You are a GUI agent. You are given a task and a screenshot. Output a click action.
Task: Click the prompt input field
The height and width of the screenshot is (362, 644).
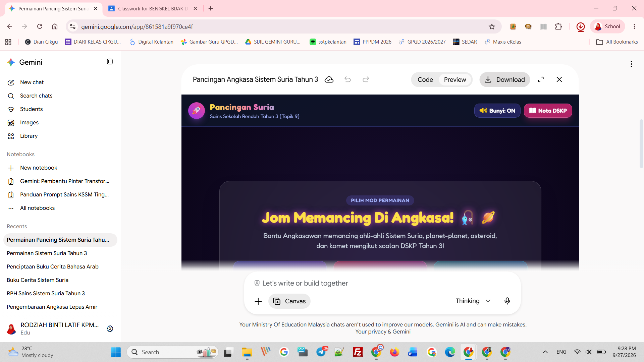[x=382, y=284]
